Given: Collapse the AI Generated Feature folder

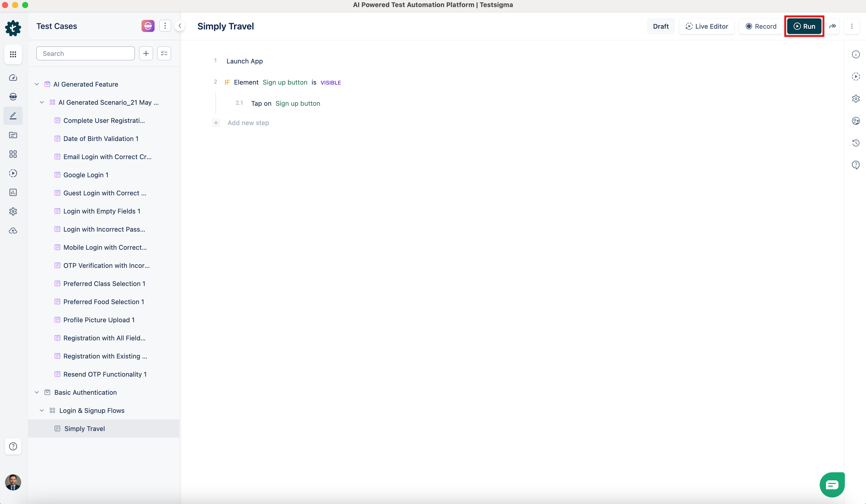Looking at the screenshot, I should pos(37,84).
